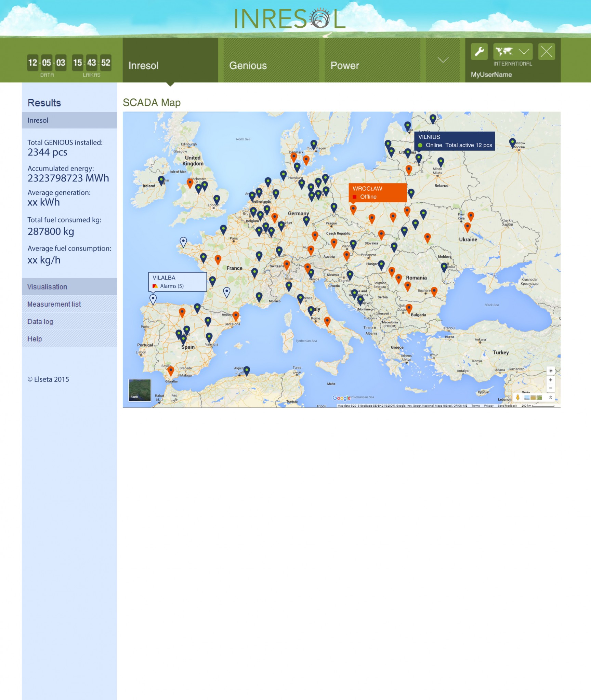
Task: Expand the map imagery panel double-chevron
Action: tap(550, 397)
